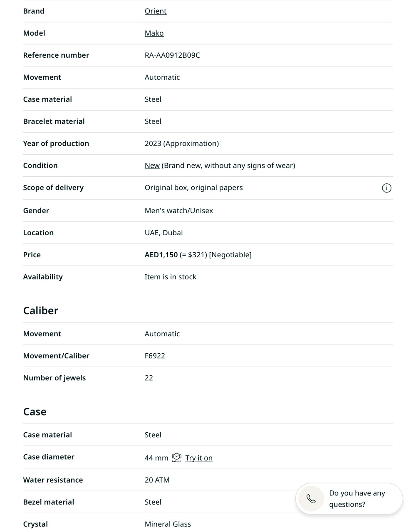Viewport: 416px width, 532px height.
Task: Click the AED1,150 price value
Action: coord(161,255)
